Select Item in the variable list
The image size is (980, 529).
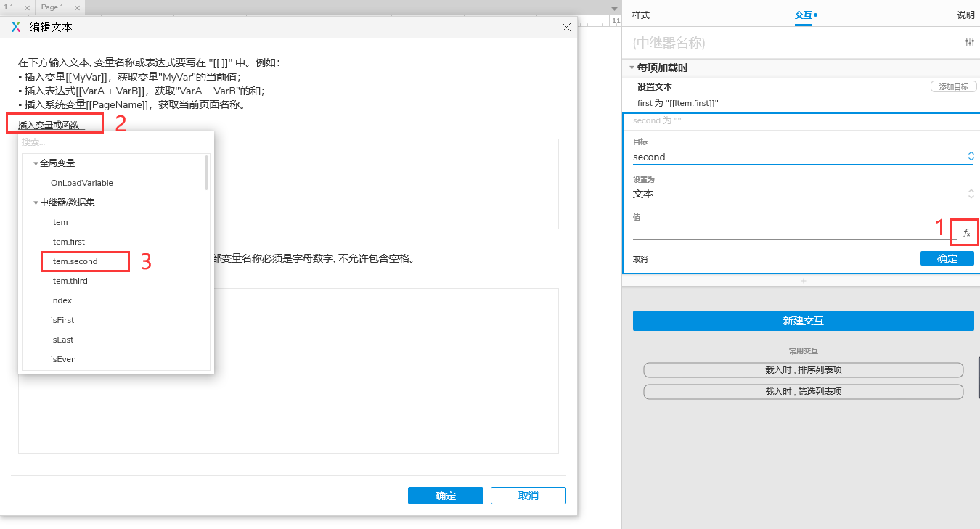60,222
